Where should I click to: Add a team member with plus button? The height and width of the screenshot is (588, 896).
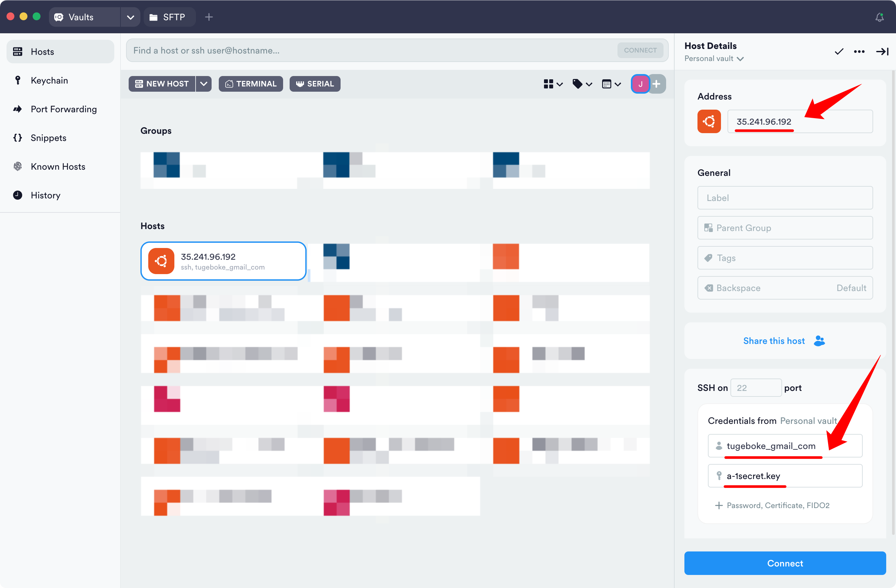(x=657, y=84)
